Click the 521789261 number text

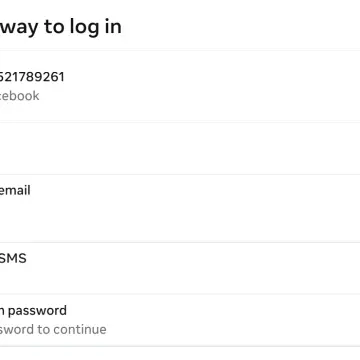(x=32, y=77)
